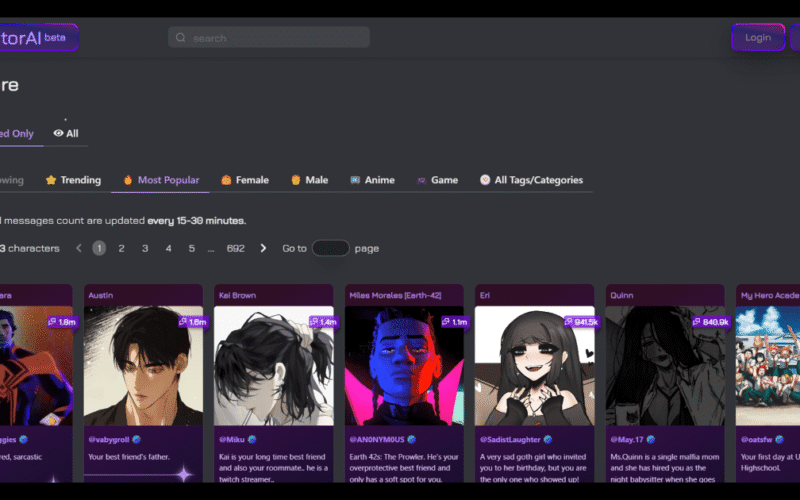Click the star icon beside Trending
The height and width of the screenshot is (500, 800).
[x=50, y=180]
